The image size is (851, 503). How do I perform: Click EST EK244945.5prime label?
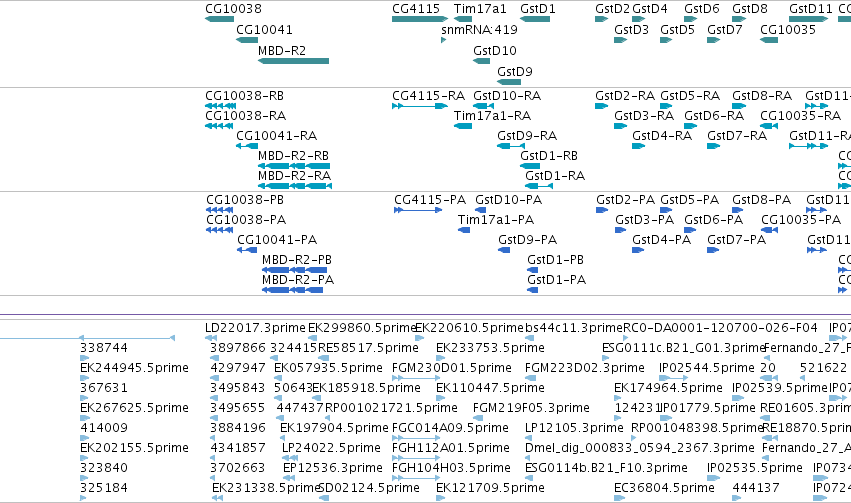135,368
